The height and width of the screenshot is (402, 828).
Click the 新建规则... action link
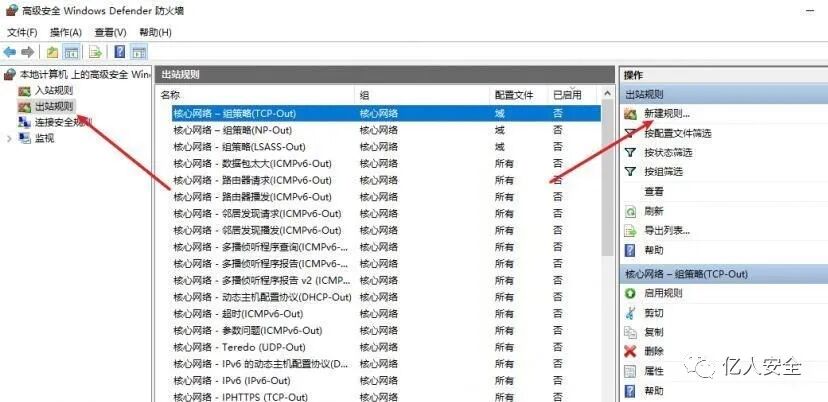667,114
